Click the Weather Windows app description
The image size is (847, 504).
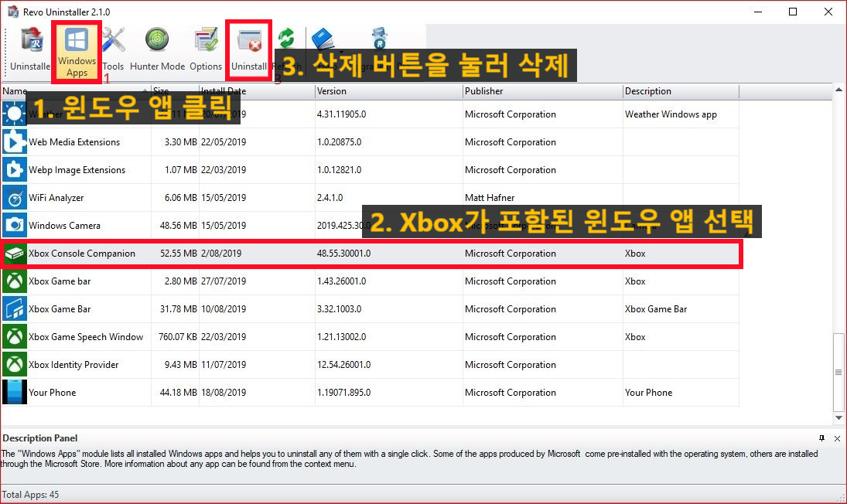671,114
